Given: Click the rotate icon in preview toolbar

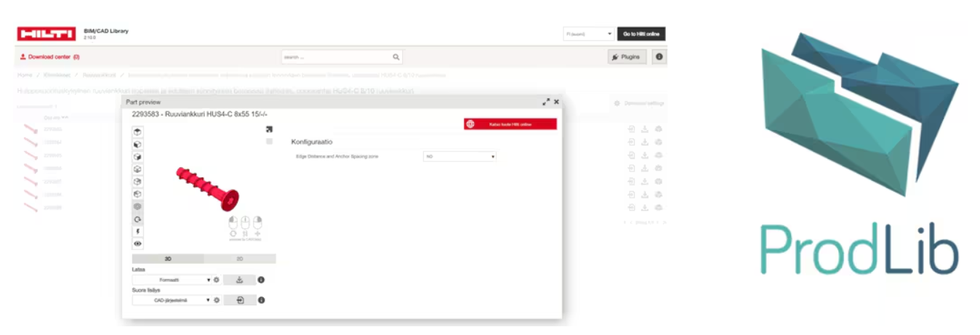Looking at the screenshot, I should tap(137, 219).
